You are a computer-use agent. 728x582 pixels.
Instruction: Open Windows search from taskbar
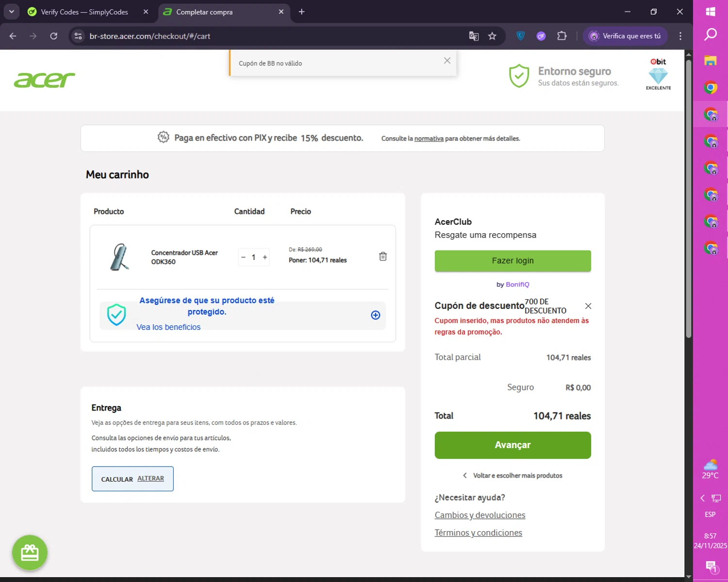pos(711,34)
